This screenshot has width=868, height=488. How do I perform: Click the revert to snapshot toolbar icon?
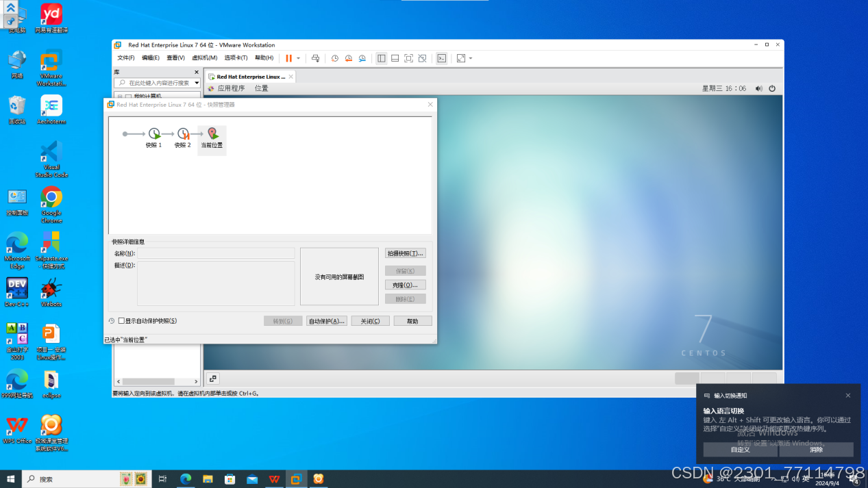349,58
